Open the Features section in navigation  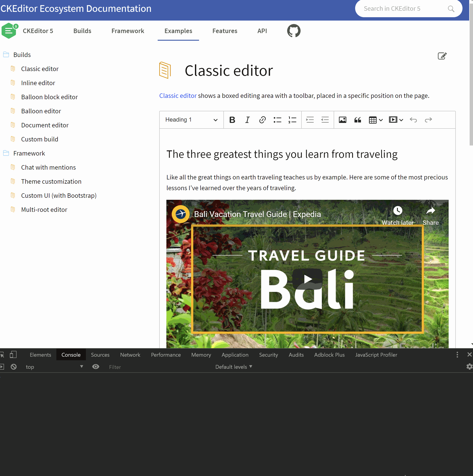225,31
